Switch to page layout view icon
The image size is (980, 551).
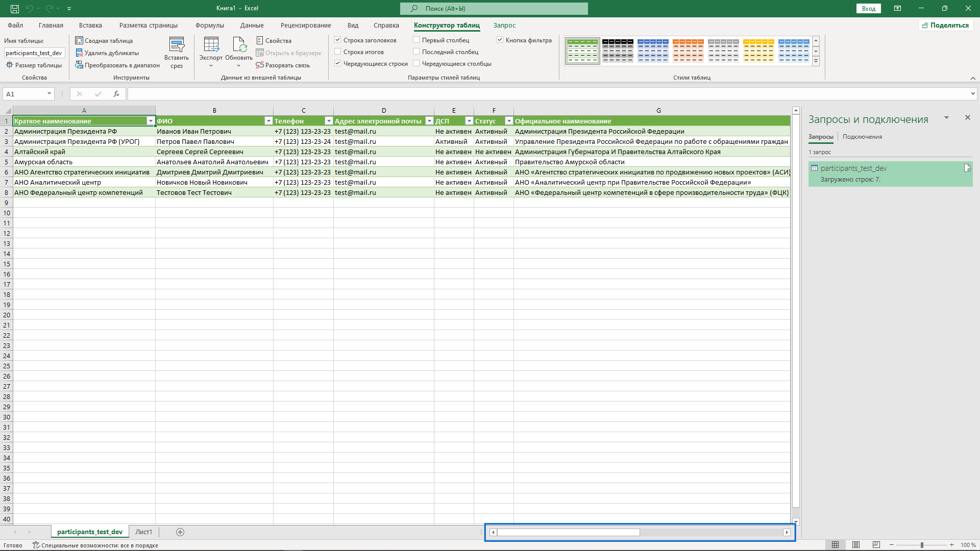[856, 545]
